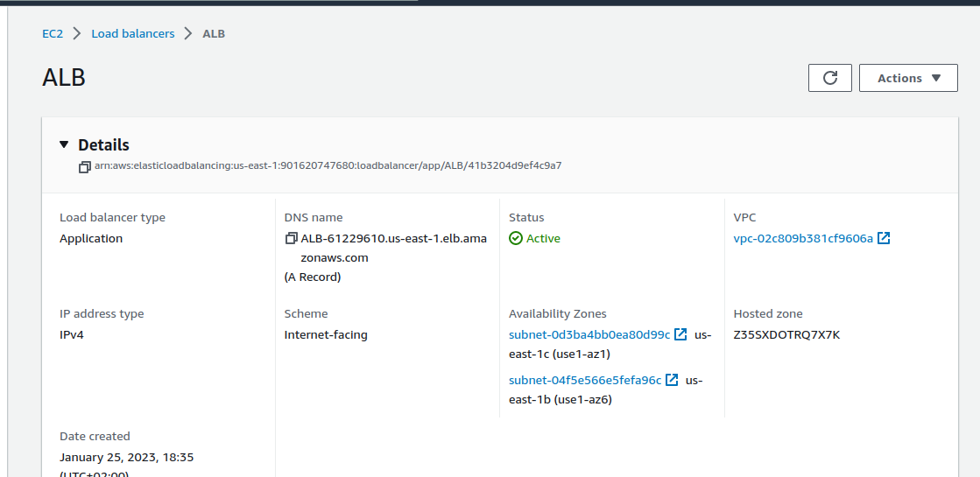Click the Hosted zone label
The height and width of the screenshot is (477, 980).
[x=768, y=314]
